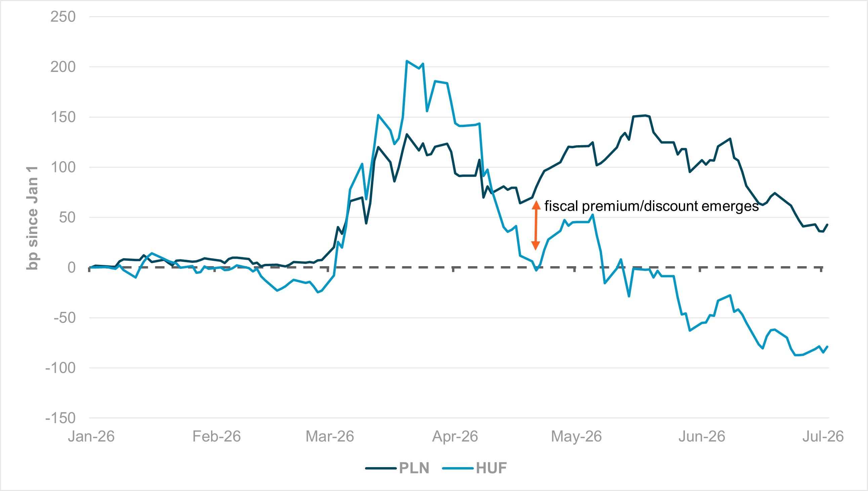Click the Mar-26 x-axis label
This screenshot has height=491, width=868.
330,436
